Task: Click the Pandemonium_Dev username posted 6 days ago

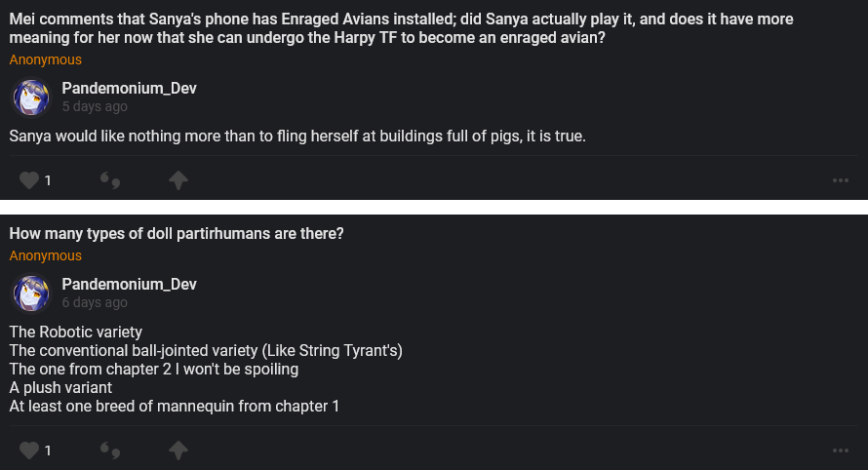Action: pyautogui.click(x=129, y=284)
